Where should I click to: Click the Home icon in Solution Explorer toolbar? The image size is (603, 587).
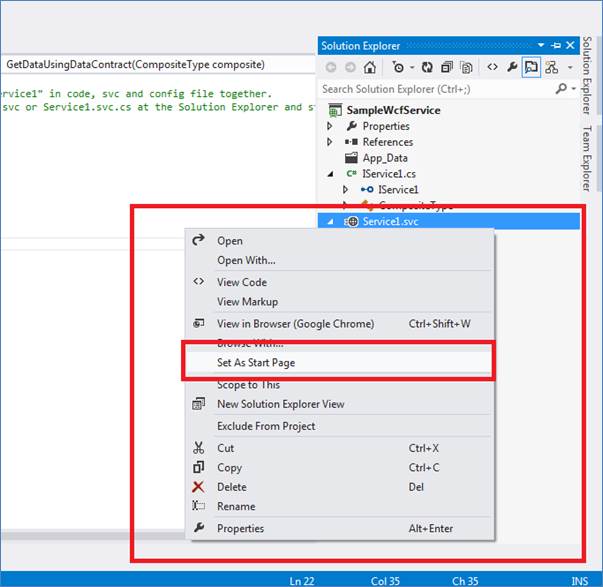[370, 67]
